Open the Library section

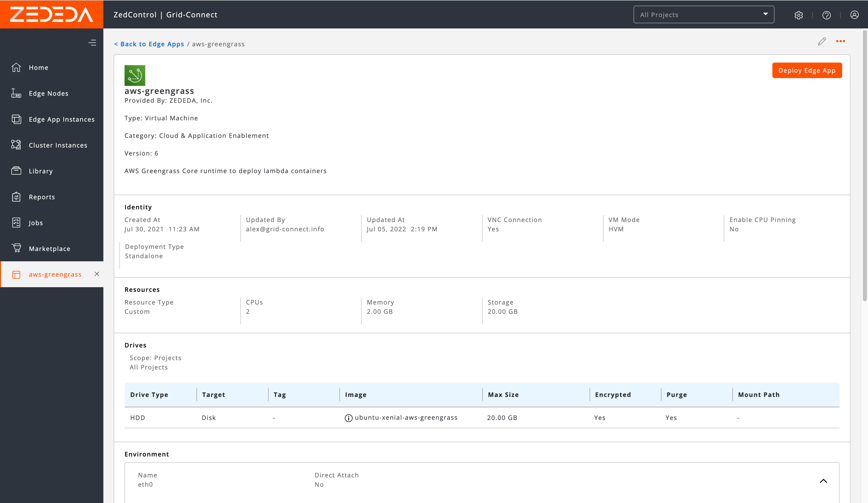pyautogui.click(x=41, y=171)
